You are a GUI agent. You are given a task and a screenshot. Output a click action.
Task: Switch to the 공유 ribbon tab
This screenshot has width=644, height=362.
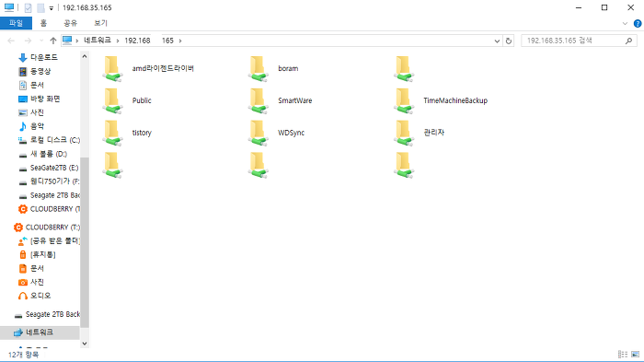tap(70, 23)
